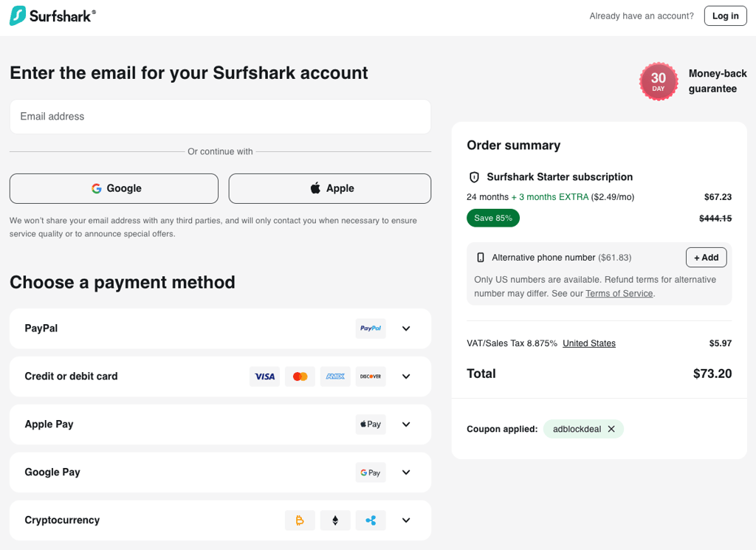Click the Log in button
756x550 pixels.
(x=725, y=16)
